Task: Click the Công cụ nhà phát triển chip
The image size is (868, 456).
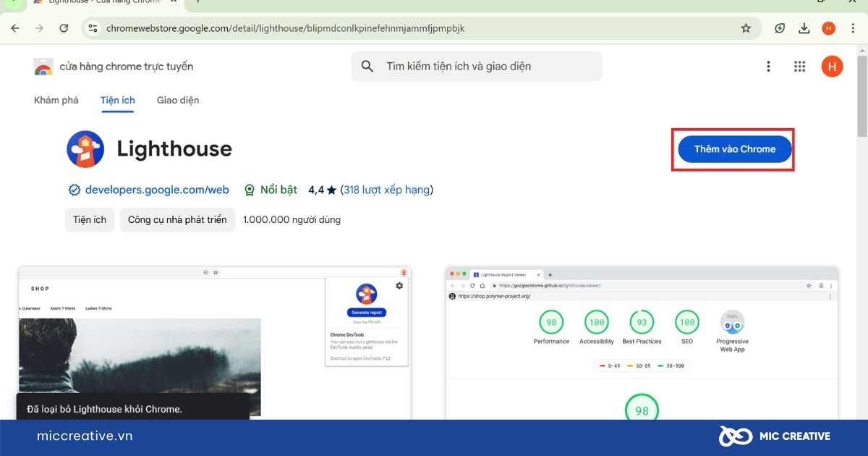Action: click(177, 219)
